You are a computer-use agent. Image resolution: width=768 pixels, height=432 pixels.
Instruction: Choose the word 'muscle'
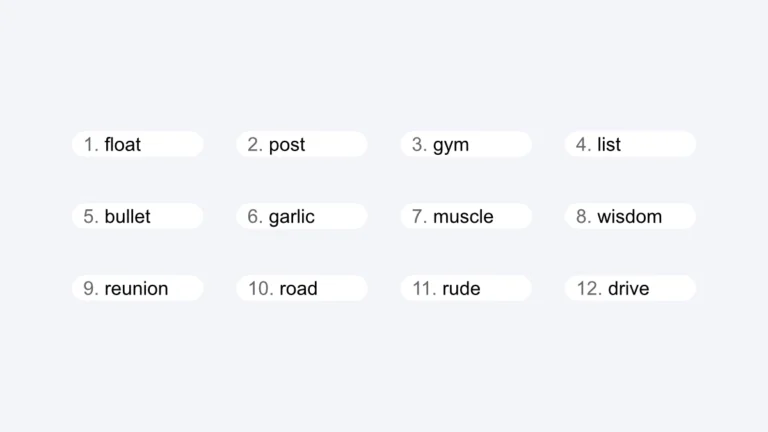[x=463, y=217]
